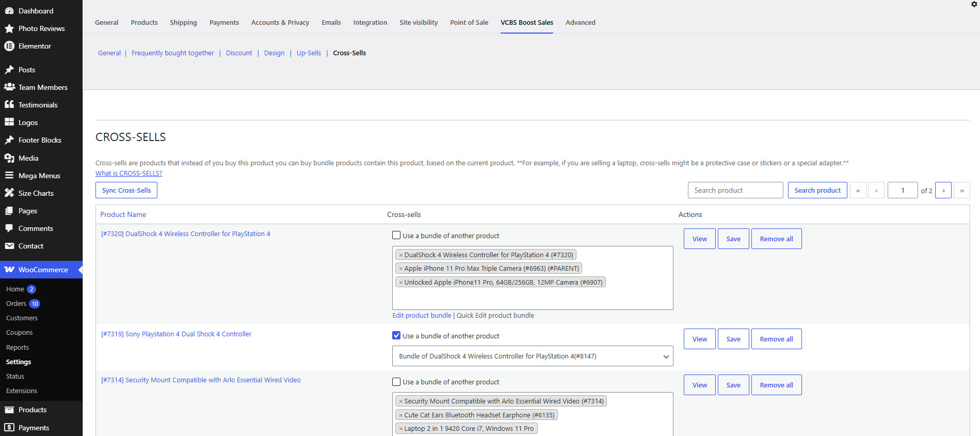The width and height of the screenshot is (980, 436).
Task: Open Accounts & Privacy tab
Action: tap(280, 22)
